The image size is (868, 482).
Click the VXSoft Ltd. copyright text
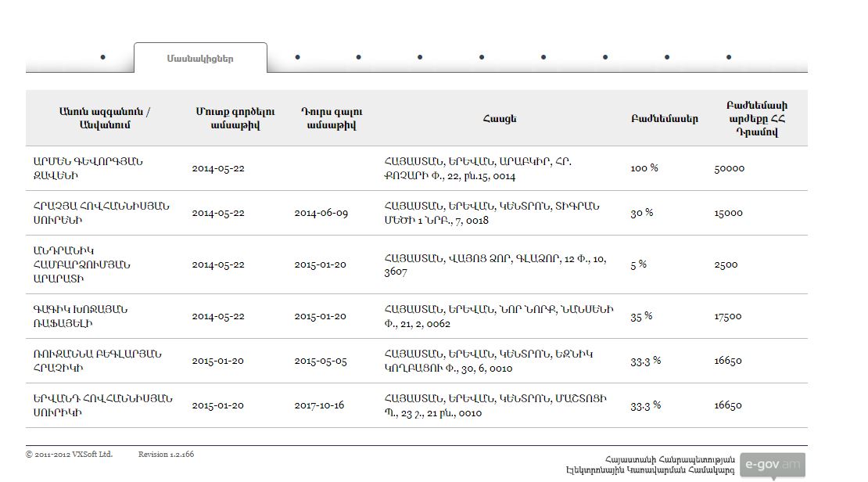pos(69,454)
